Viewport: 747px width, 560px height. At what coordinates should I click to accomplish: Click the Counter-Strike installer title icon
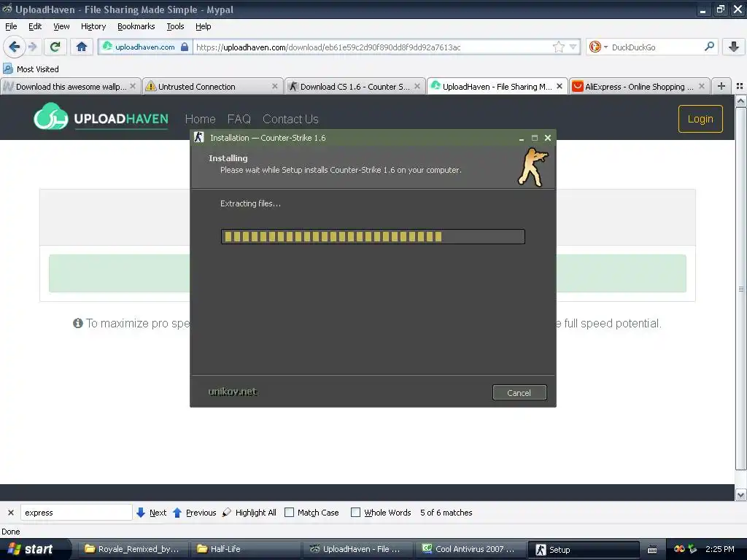[x=199, y=138]
